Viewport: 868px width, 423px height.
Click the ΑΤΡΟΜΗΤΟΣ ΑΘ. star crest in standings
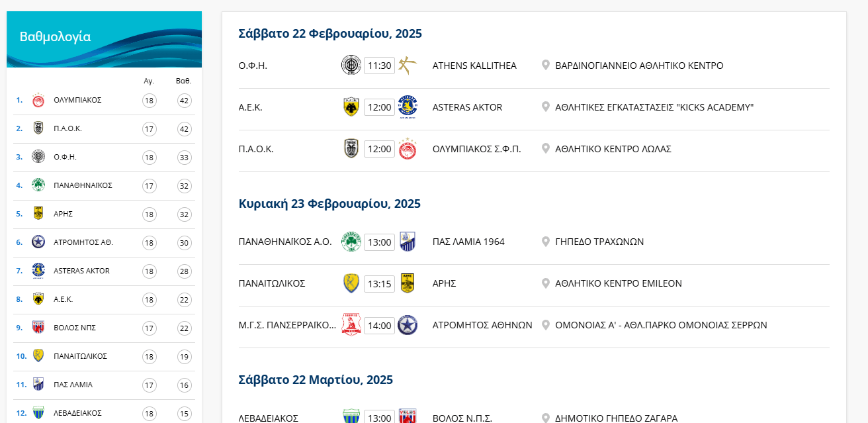[x=38, y=242]
